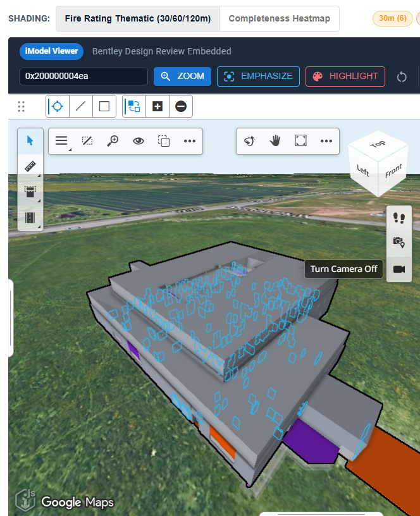Toggle the eye visibility tool
This screenshot has height=516, width=420.
point(139,141)
